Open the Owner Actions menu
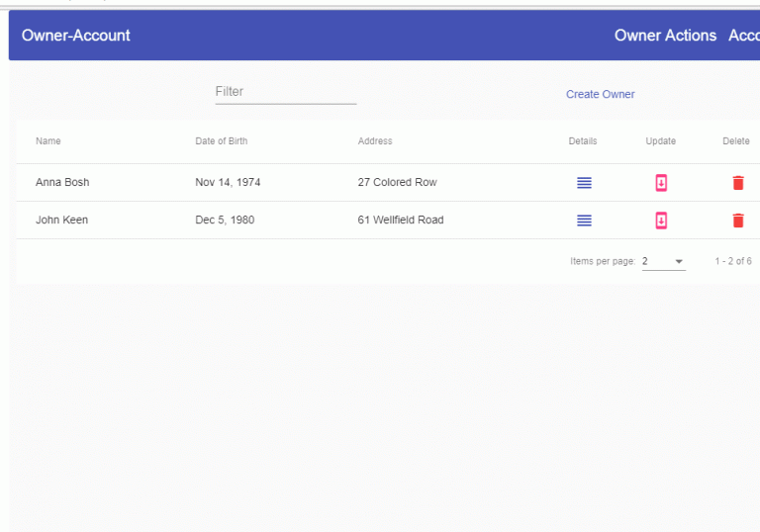 pos(665,36)
